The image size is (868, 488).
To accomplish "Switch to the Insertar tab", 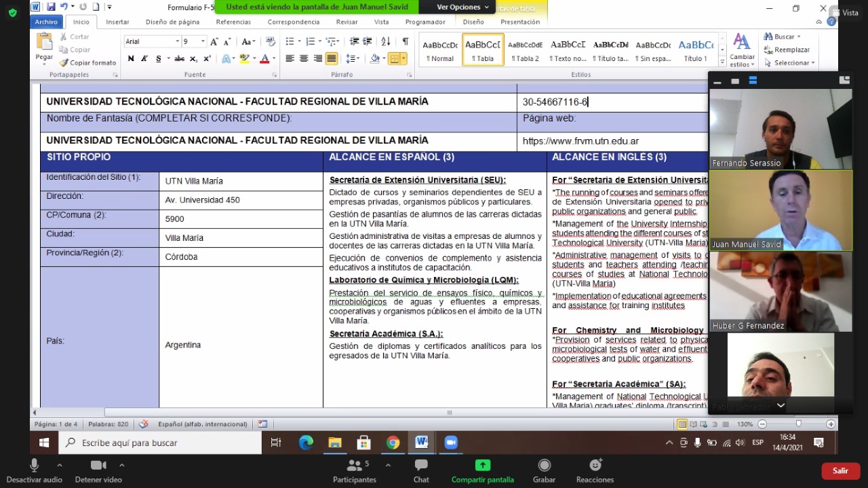I will click(x=117, y=22).
